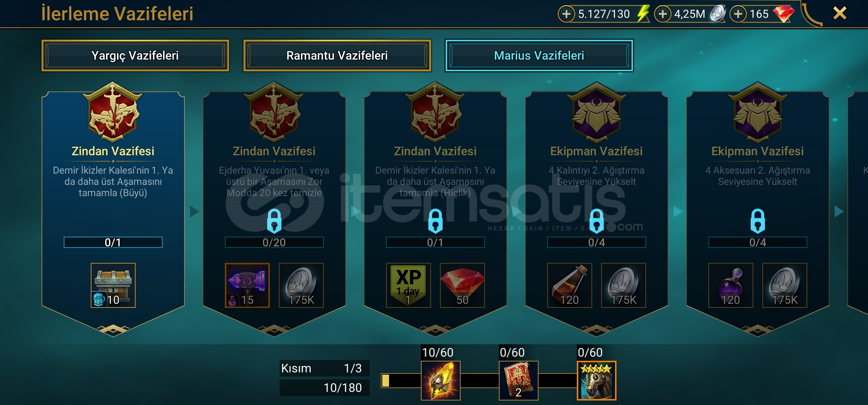Click the arrow after the first quest card
Image resolution: width=868 pixels, height=405 pixels.
pyautogui.click(x=194, y=211)
